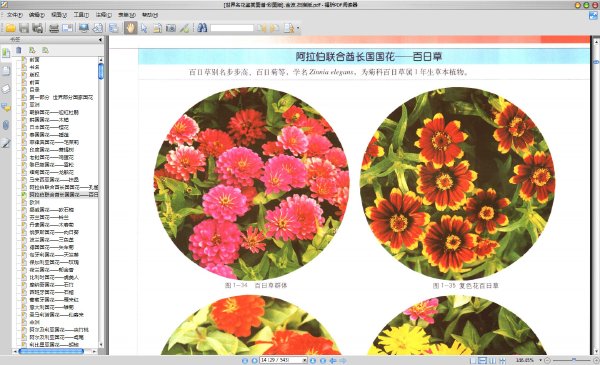The image size is (600, 365).
Task: Select the 欧洲 bookmark
Action: tap(34, 202)
